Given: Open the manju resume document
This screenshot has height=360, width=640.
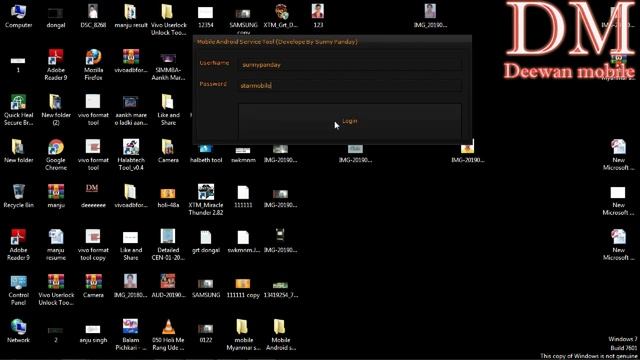Looking at the screenshot, I should tap(56, 245).
